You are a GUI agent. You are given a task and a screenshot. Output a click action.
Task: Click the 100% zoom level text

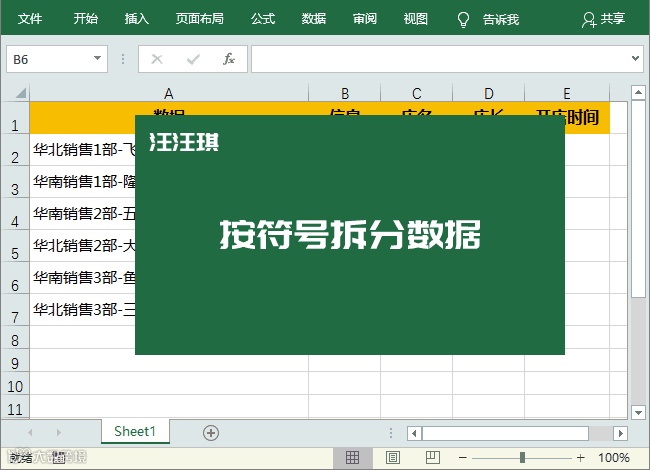(x=614, y=458)
